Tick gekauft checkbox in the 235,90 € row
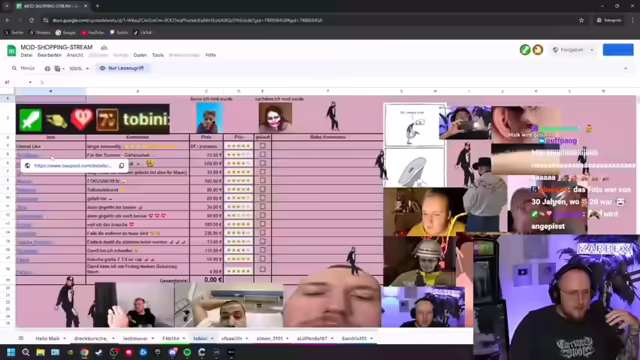The image size is (640, 360). point(262,233)
